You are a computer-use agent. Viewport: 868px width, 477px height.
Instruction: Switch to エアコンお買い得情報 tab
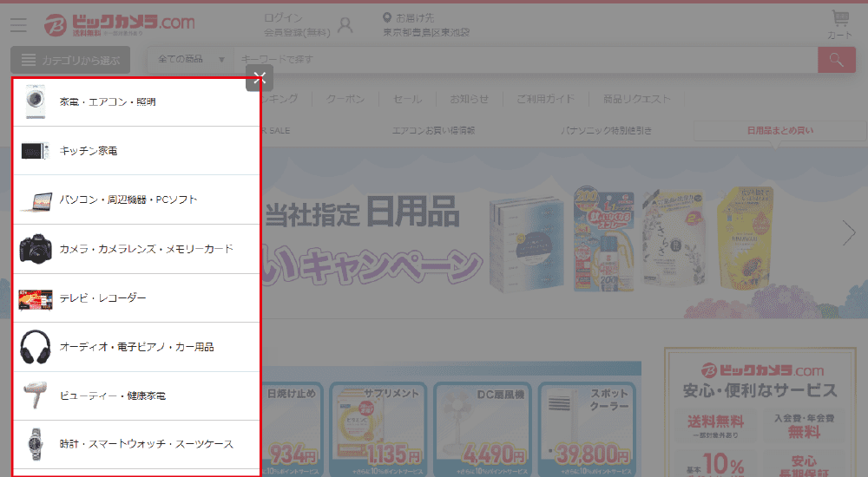(x=433, y=131)
